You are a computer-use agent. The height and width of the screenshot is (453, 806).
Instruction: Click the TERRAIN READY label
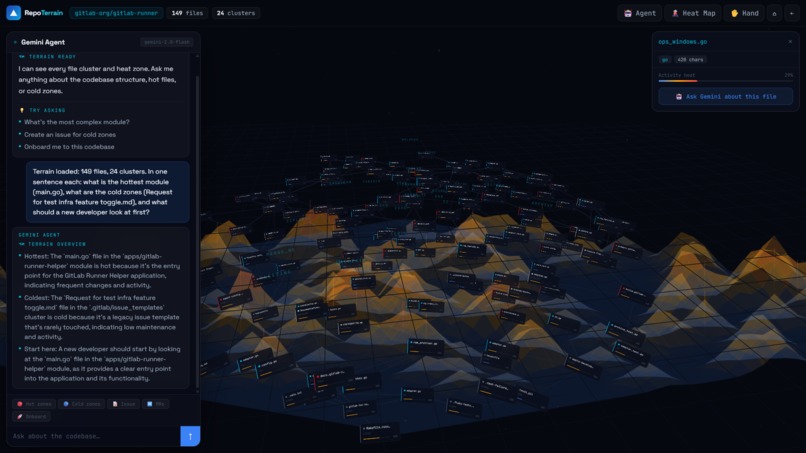(x=52, y=57)
